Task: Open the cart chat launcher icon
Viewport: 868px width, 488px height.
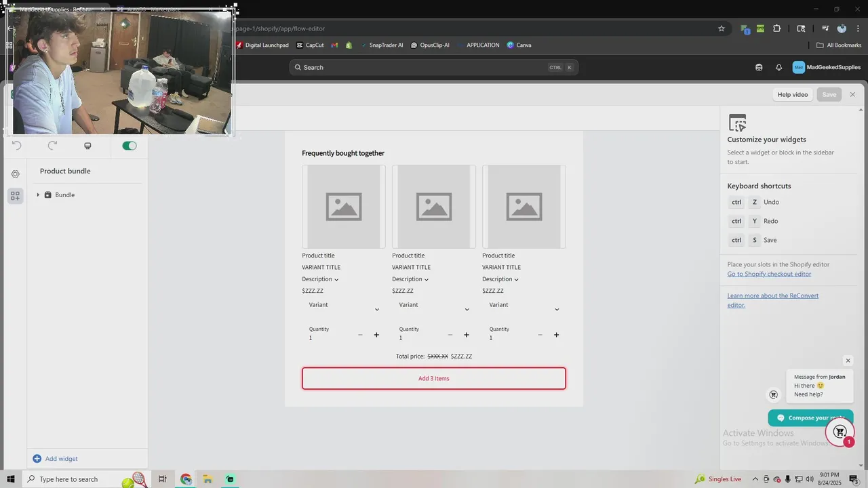Action: pos(840,432)
